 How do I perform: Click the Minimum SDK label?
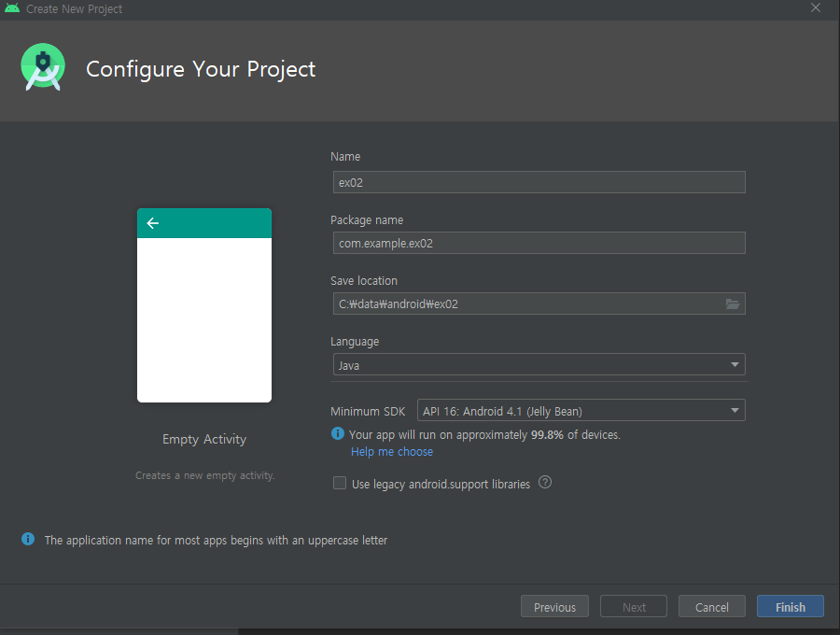(368, 412)
